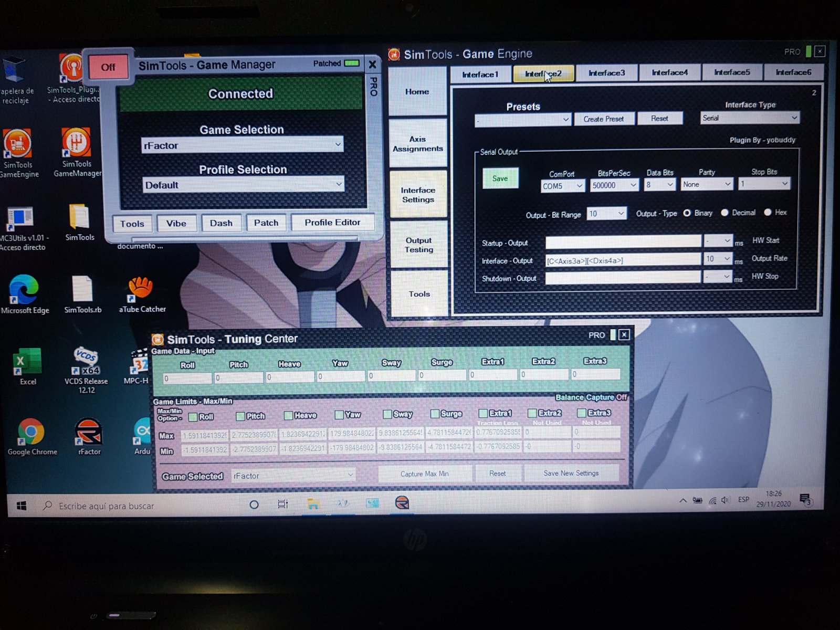This screenshot has height=630, width=840.
Task: Open the ComPort dropdown showing COM5
Action: click(563, 186)
